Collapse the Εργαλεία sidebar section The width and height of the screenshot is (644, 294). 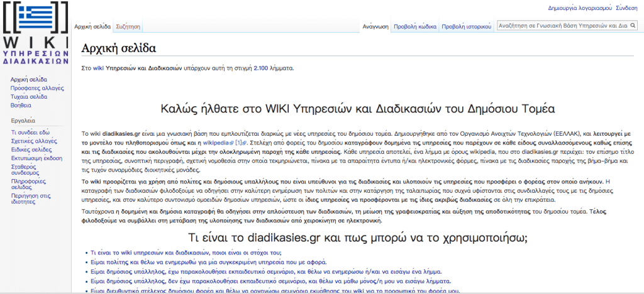point(23,120)
